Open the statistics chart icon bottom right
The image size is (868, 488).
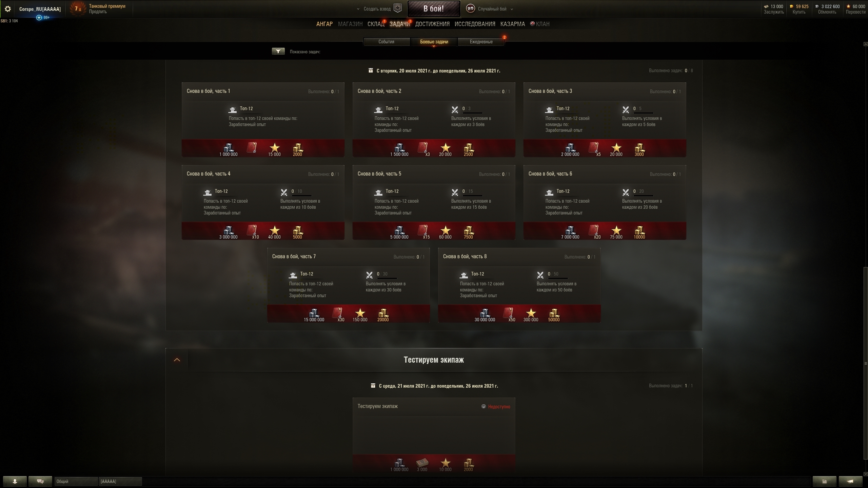point(824,481)
